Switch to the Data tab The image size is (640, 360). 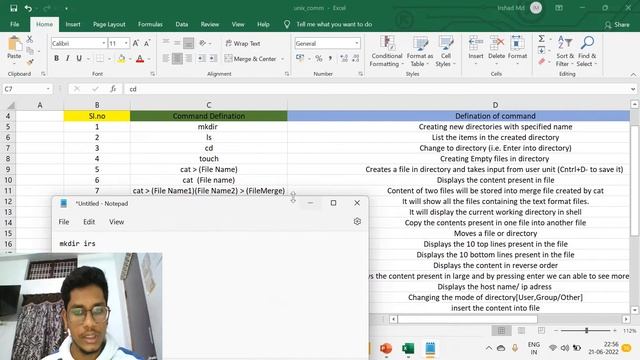(182, 24)
